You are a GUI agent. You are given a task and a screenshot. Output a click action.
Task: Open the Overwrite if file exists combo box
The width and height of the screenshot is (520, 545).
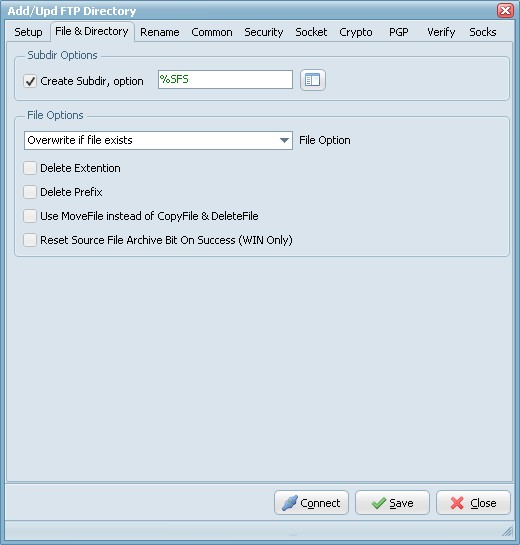point(158,140)
